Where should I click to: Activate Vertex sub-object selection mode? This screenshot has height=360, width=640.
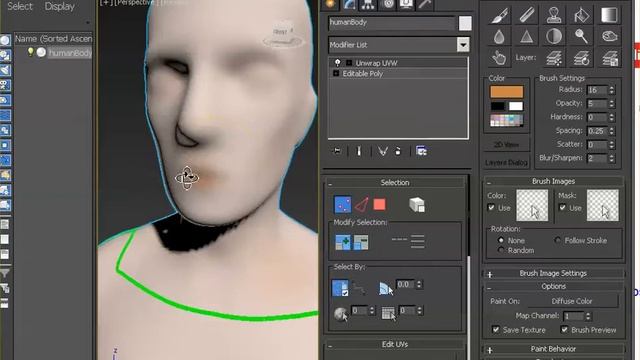342,204
